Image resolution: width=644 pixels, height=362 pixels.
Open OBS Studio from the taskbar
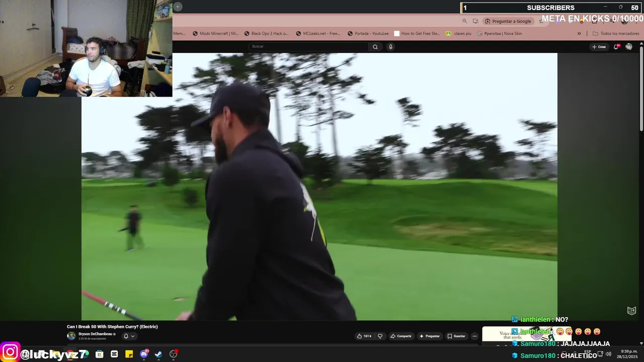click(174, 354)
